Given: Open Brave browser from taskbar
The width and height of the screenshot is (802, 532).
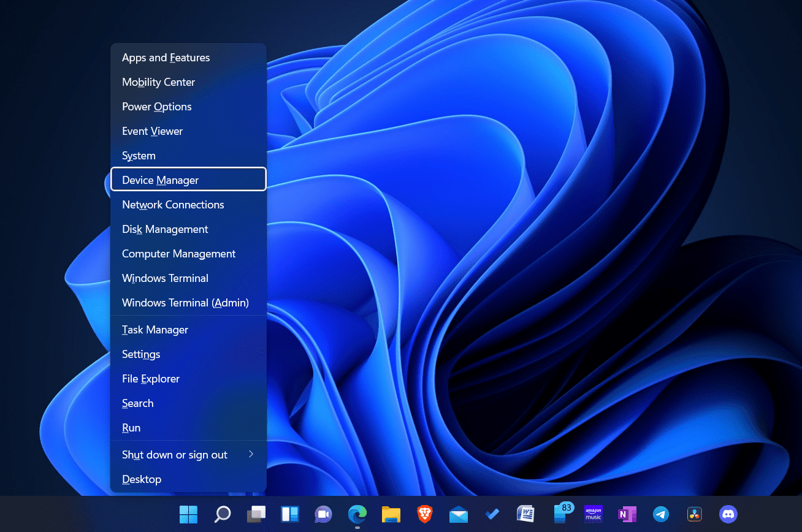Looking at the screenshot, I should point(424,514).
